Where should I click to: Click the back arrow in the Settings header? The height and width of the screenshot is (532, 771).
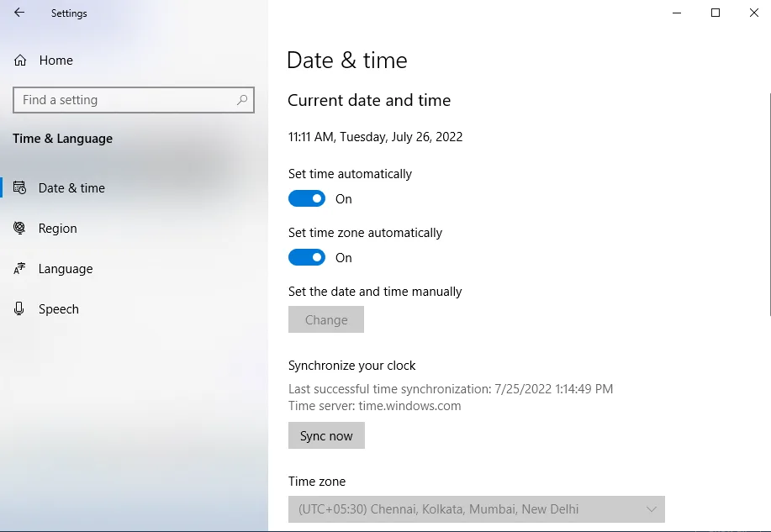19,13
